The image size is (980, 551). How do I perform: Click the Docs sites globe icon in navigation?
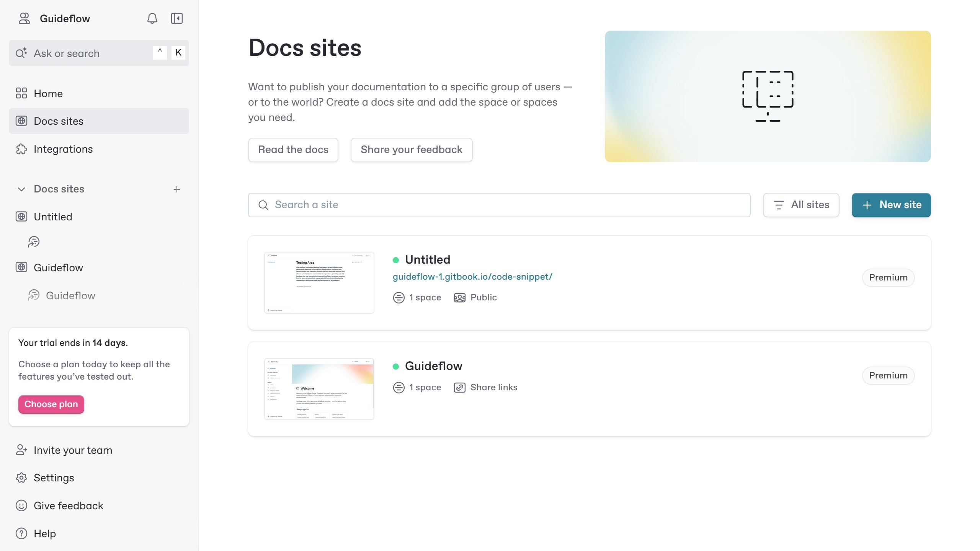tap(21, 121)
